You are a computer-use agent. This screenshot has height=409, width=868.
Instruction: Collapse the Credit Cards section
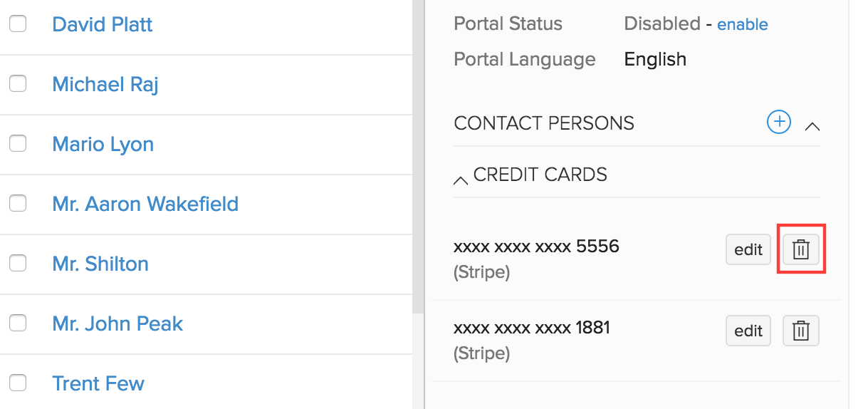[x=461, y=180]
